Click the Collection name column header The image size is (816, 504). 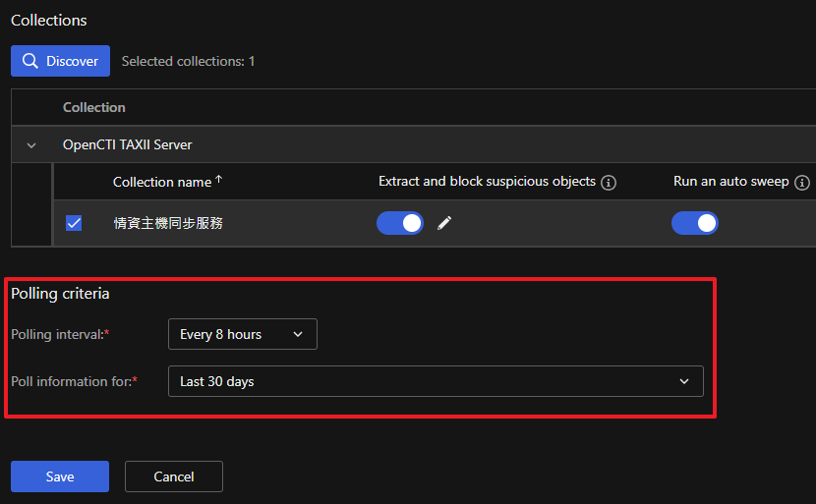pos(162,182)
